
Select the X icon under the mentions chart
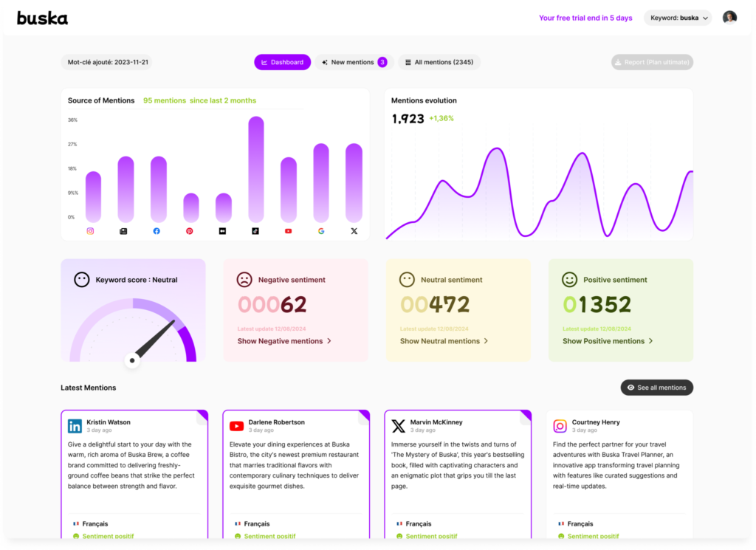click(354, 231)
